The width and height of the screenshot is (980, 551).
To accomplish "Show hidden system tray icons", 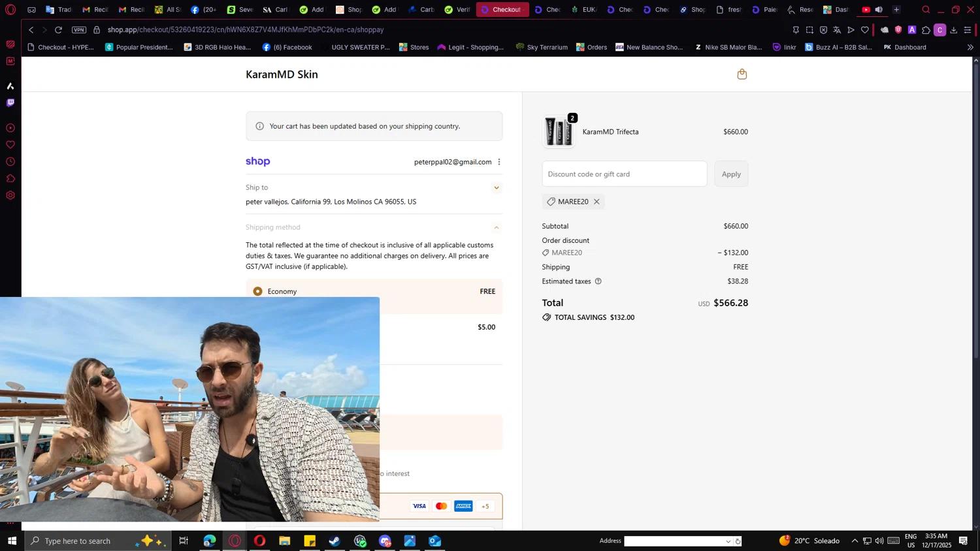I will [855, 541].
